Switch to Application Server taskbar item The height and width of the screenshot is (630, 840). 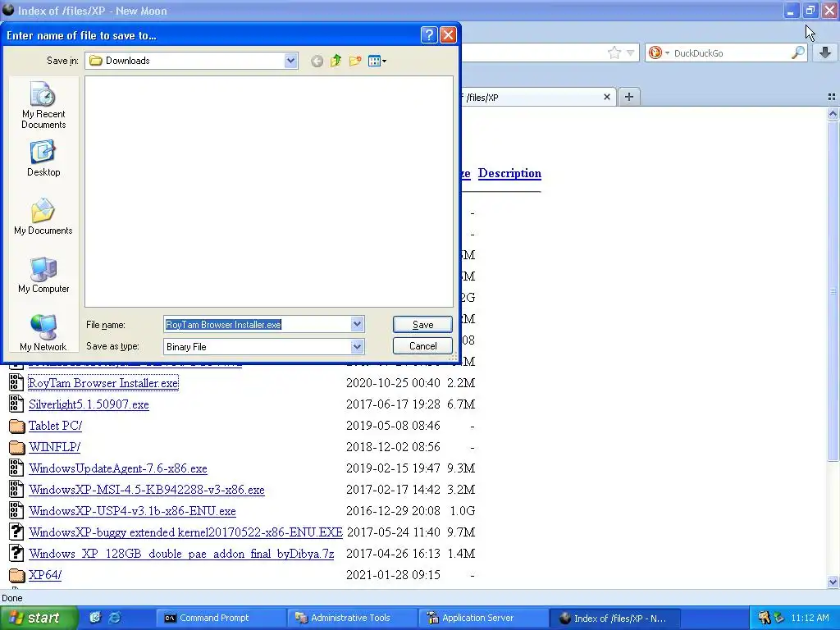[x=483, y=618]
